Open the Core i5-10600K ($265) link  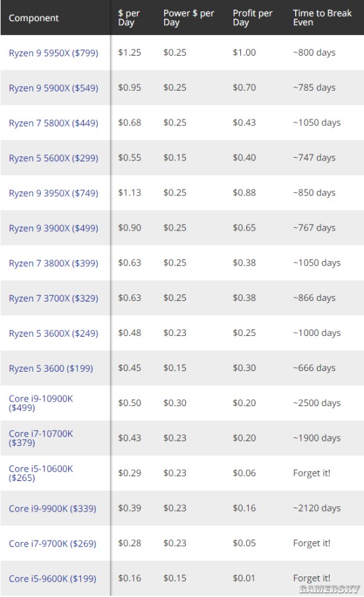click(x=40, y=473)
